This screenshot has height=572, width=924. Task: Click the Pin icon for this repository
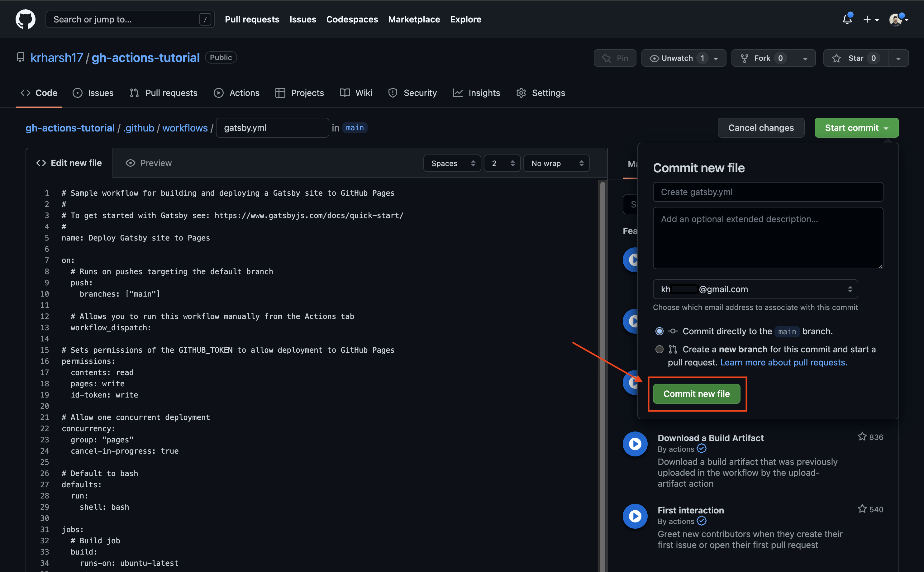(x=606, y=58)
